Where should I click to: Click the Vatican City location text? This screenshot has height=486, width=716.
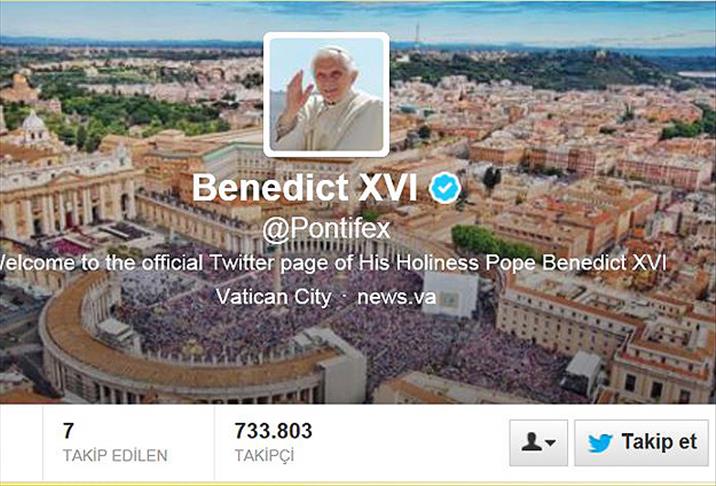274,297
